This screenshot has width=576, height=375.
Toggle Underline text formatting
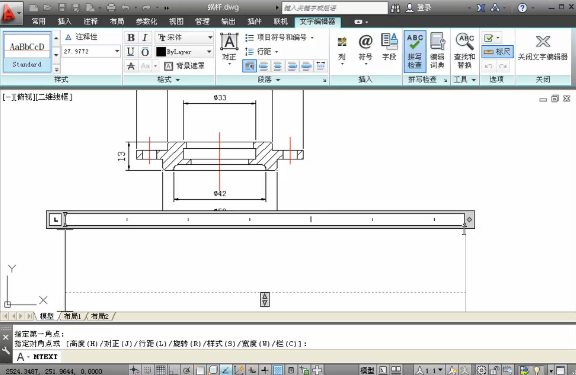coord(131,52)
